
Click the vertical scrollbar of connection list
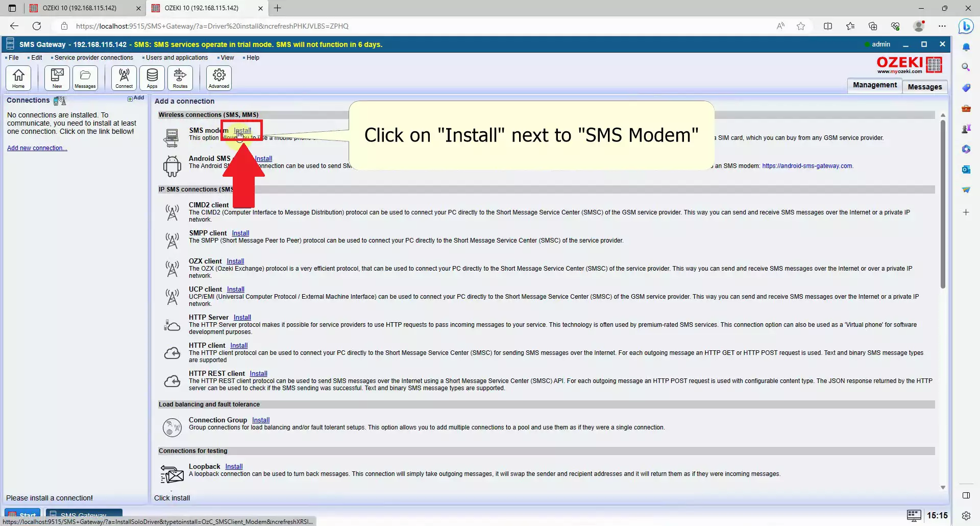(943, 204)
